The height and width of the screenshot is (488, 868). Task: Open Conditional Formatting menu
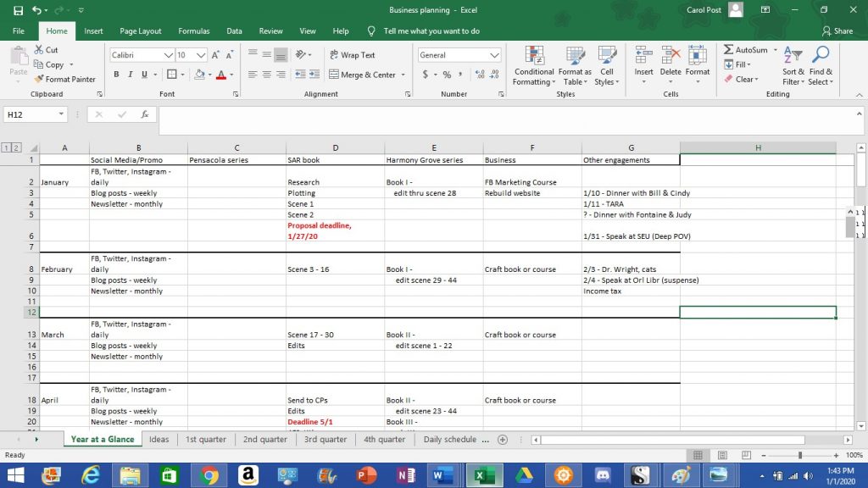pyautogui.click(x=534, y=66)
